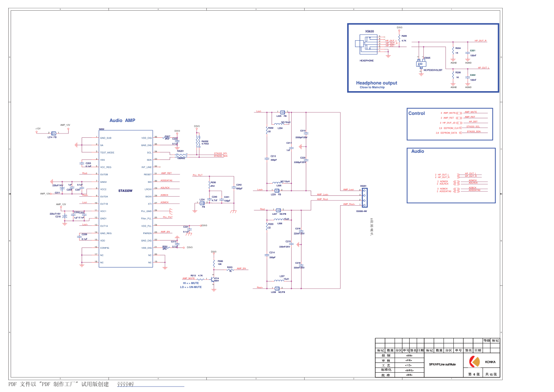The height and width of the screenshot is (392, 554).
Task: Select the XS620 headphone jack symbol
Action: pos(365,44)
